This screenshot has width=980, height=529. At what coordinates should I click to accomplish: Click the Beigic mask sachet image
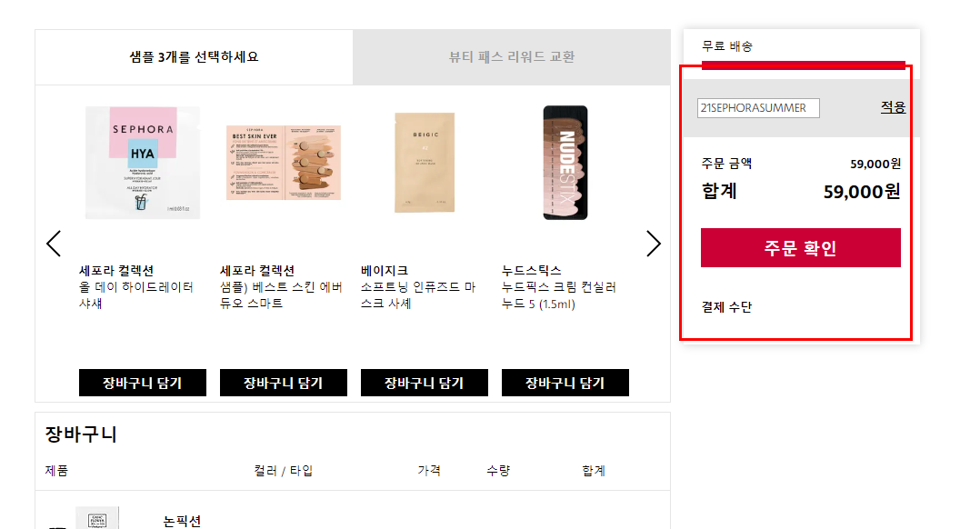[425, 163]
